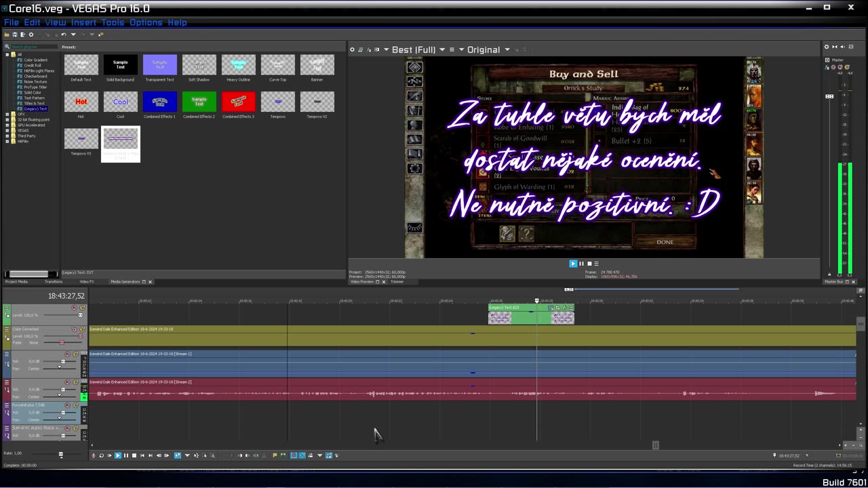Adjust Color Corrected track Fade slider
Screen dimensions: 868x488
point(62,342)
